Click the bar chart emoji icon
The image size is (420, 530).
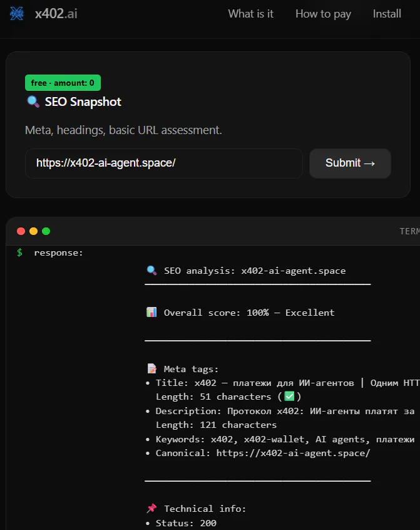[x=151, y=312]
